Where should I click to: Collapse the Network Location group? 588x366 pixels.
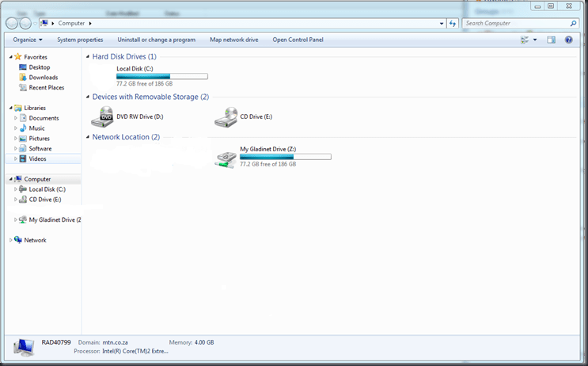[x=88, y=137]
